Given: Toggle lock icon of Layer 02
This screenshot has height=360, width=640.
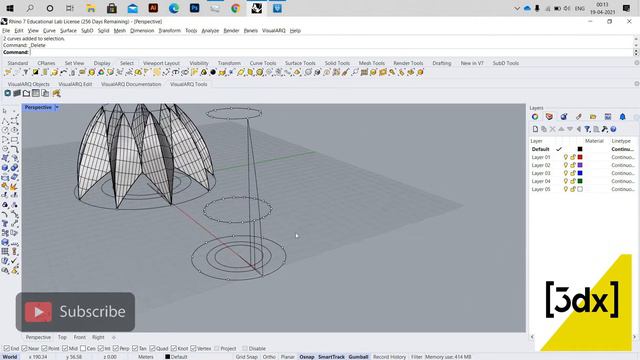Looking at the screenshot, I should 573,165.
